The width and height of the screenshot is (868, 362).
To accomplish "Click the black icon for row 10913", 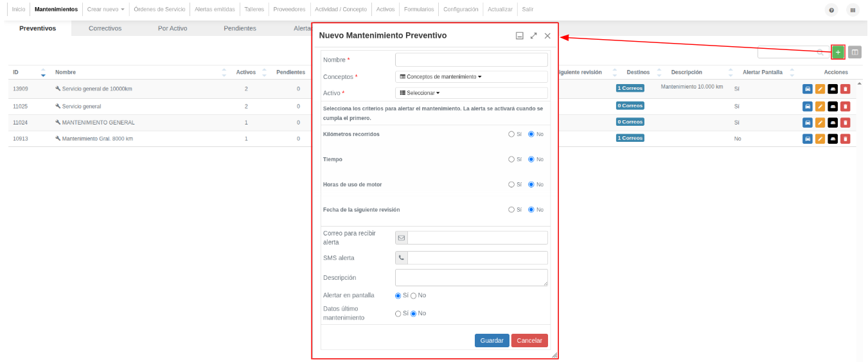I will coord(833,139).
